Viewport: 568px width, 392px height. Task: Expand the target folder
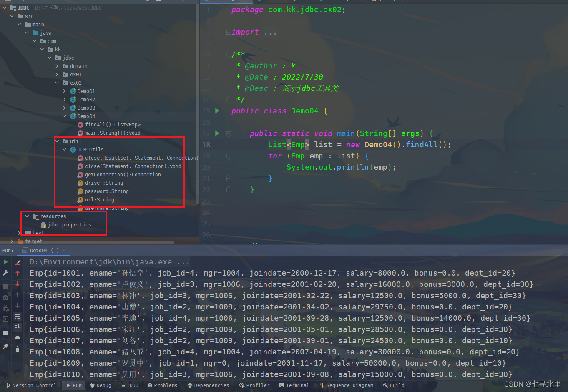click(12, 241)
